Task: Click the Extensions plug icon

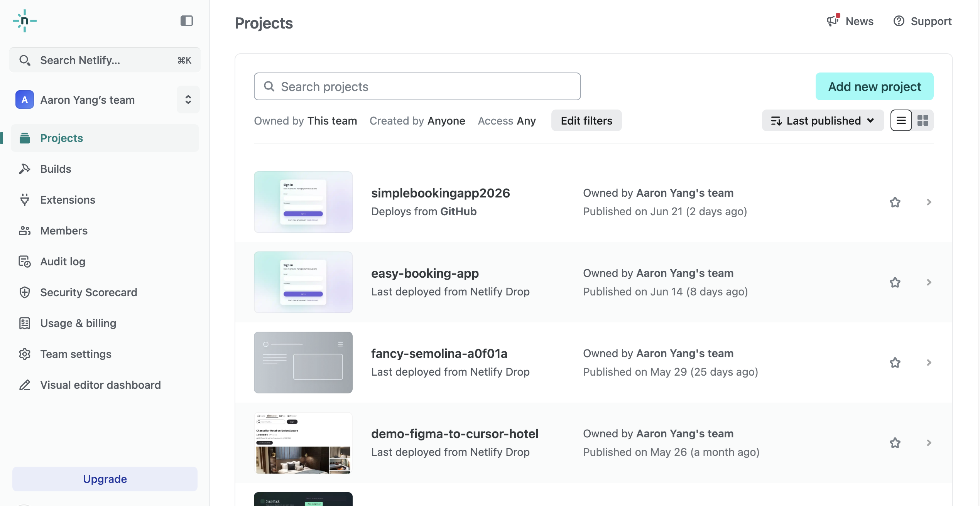Action: (x=25, y=200)
